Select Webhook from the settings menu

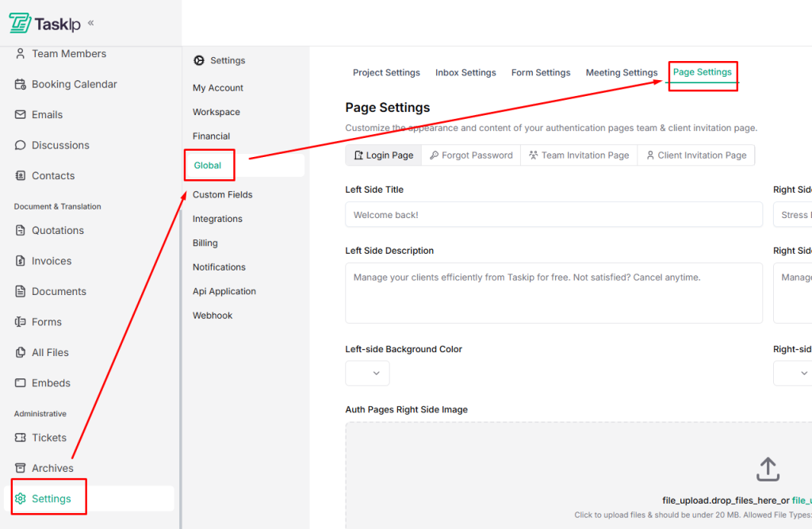pos(213,315)
